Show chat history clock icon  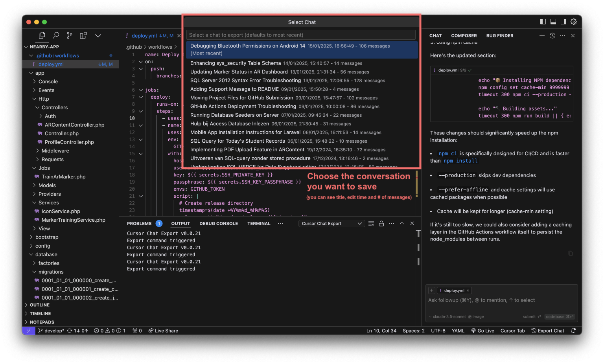click(552, 35)
